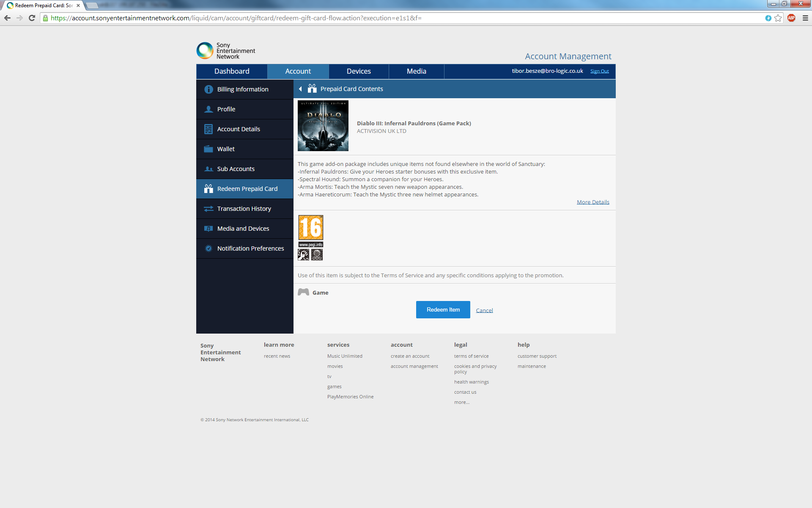Open terms of service footer link
This screenshot has width=812, height=508.
point(472,356)
